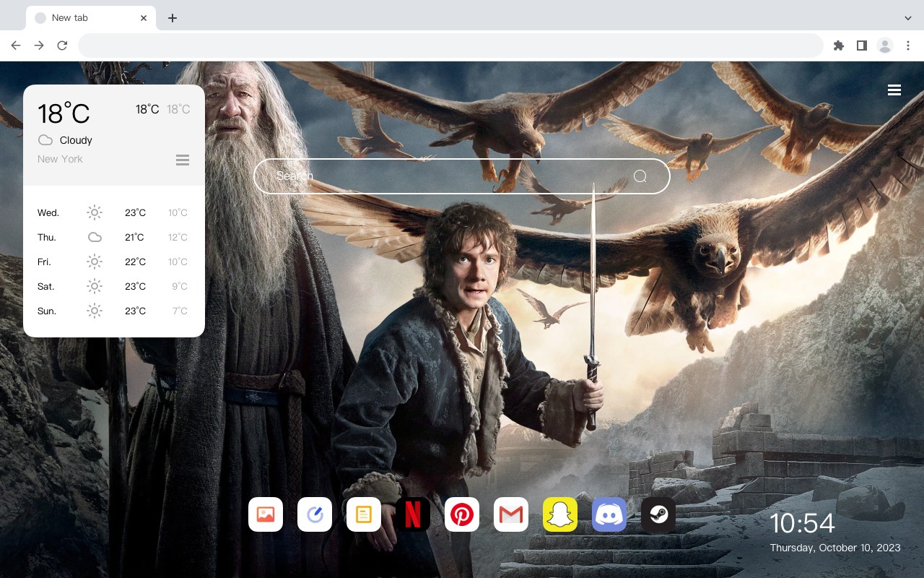924x578 pixels.
Task: Expand the tab search dropdown
Action: point(908,18)
